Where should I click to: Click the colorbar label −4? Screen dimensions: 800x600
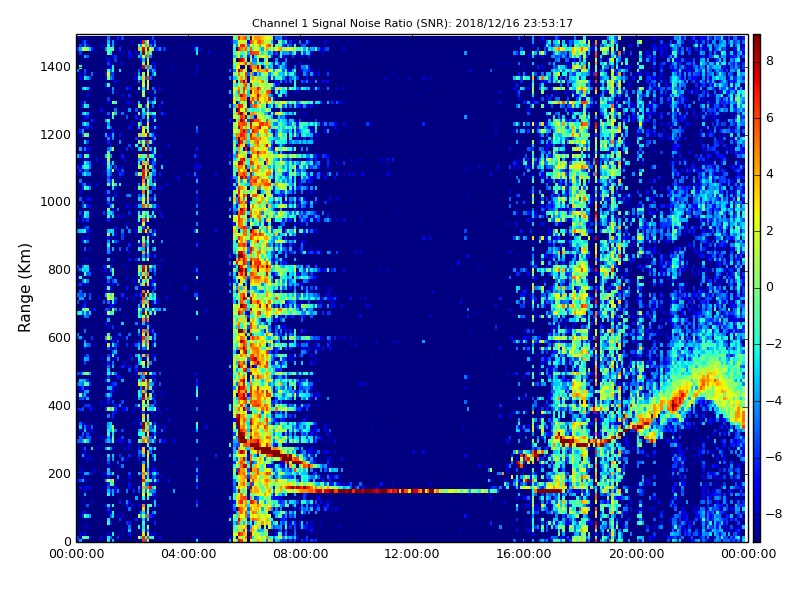[x=773, y=401]
